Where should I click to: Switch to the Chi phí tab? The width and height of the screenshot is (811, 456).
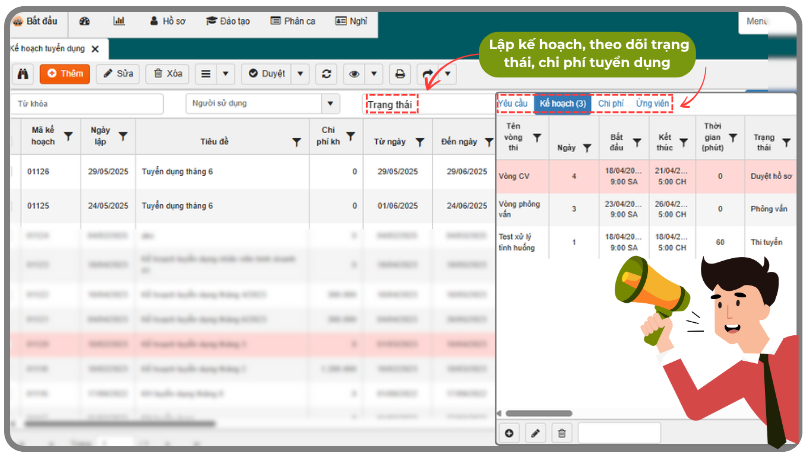click(610, 103)
